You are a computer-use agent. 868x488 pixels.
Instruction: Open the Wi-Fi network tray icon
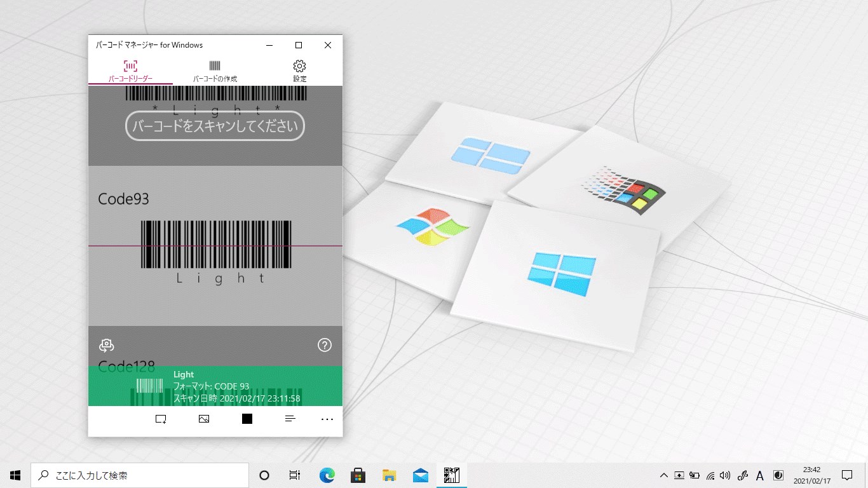tap(710, 475)
